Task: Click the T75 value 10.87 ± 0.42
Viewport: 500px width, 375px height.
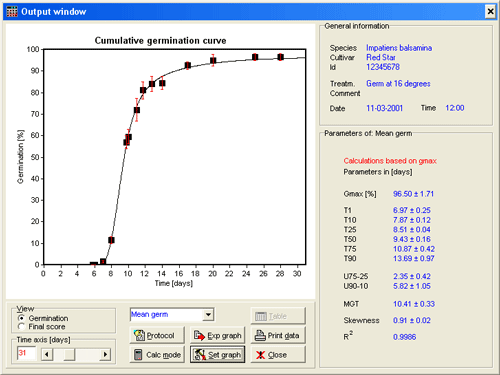Action: point(414,249)
